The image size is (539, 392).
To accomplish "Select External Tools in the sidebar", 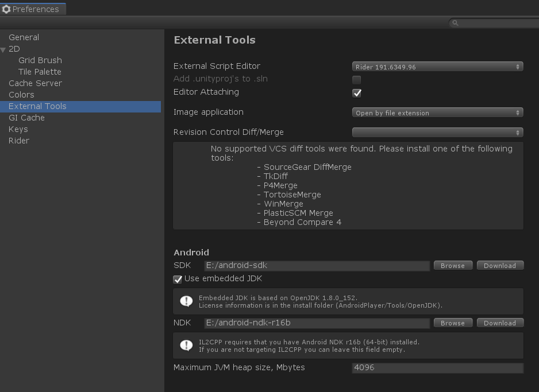I will (x=37, y=106).
